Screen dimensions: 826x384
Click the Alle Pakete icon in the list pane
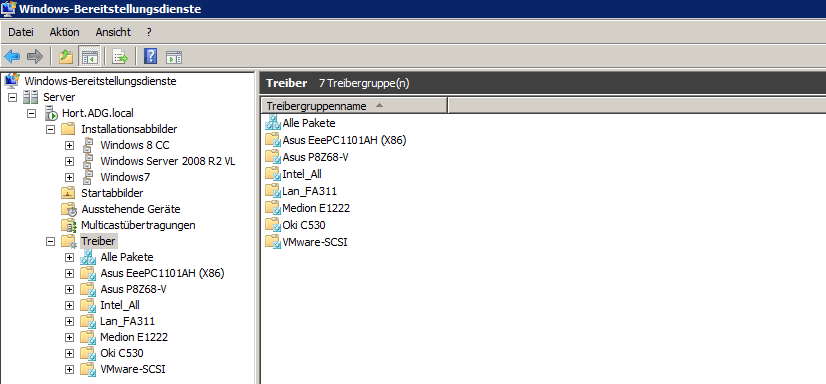click(x=273, y=123)
